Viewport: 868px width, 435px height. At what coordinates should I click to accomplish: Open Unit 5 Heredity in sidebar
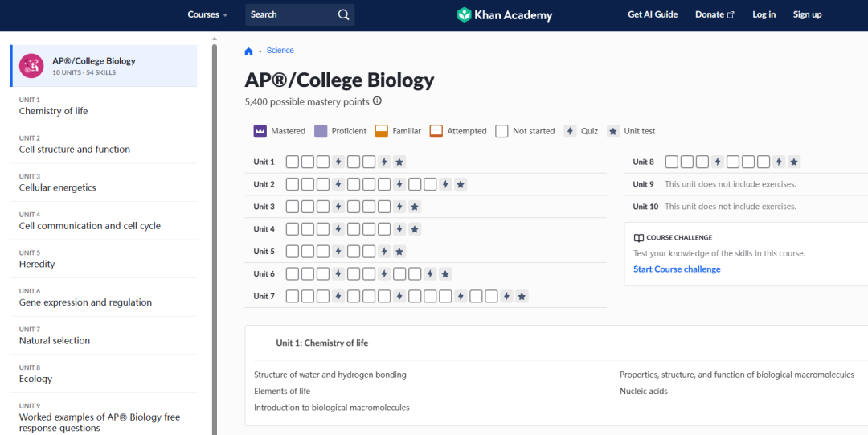point(104,259)
